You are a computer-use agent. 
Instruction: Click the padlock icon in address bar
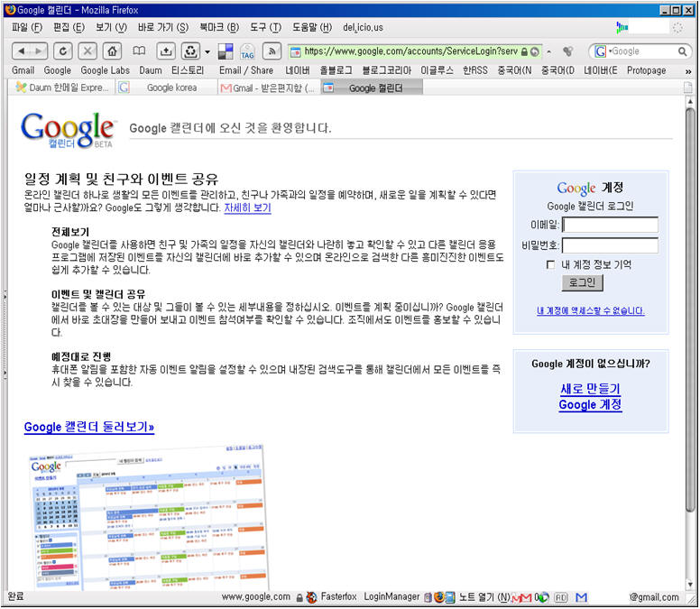point(524,51)
